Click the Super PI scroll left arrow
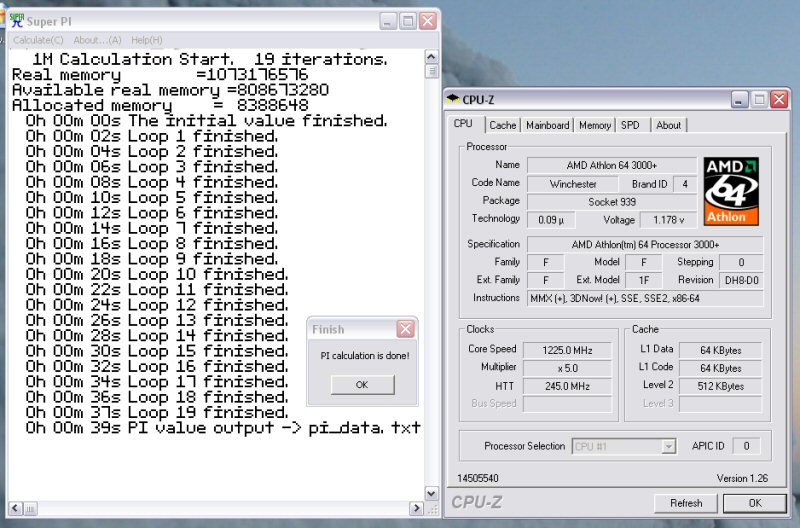This screenshot has width=800, height=528. point(16,508)
